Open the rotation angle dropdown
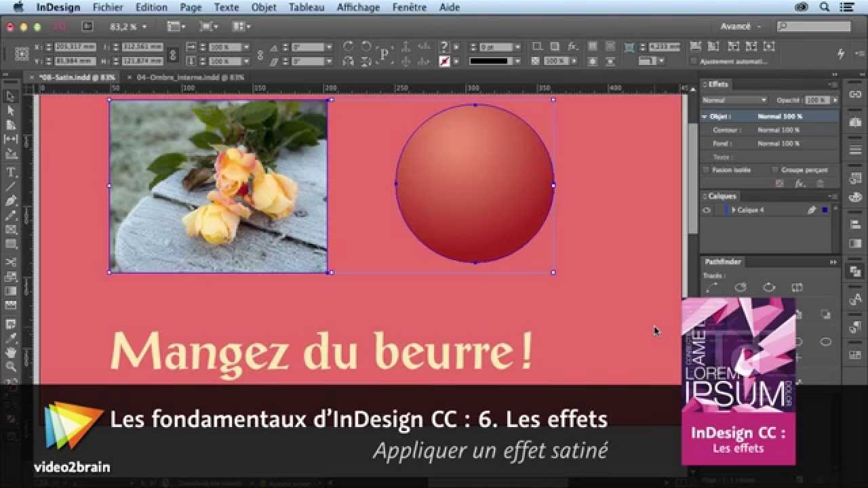This screenshot has height=488, width=868. pos(329,47)
